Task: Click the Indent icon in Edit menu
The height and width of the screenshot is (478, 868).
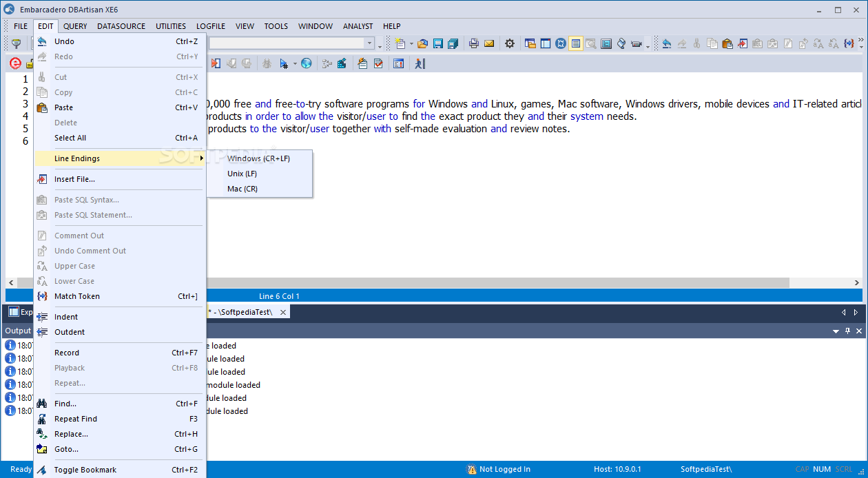Action: click(x=42, y=317)
